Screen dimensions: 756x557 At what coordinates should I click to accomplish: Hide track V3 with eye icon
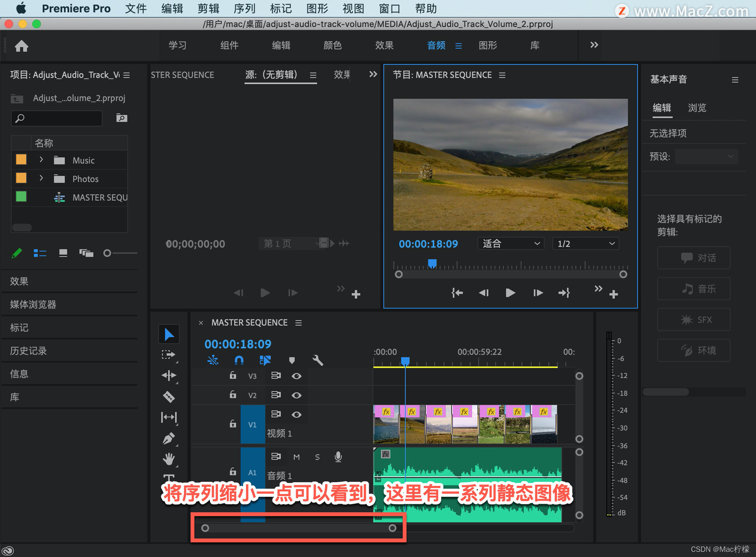pyautogui.click(x=296, y=376)
